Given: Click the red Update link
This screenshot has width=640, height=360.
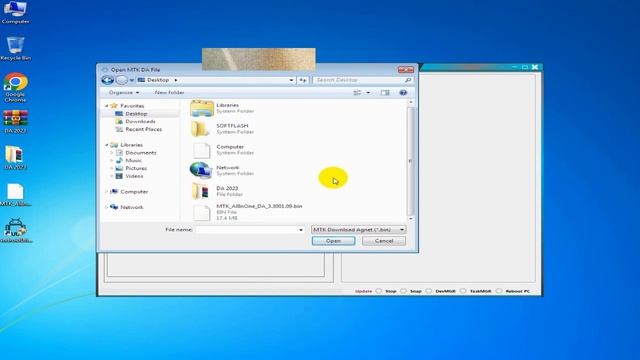Looking at the screenshot, I should point(363,291).
